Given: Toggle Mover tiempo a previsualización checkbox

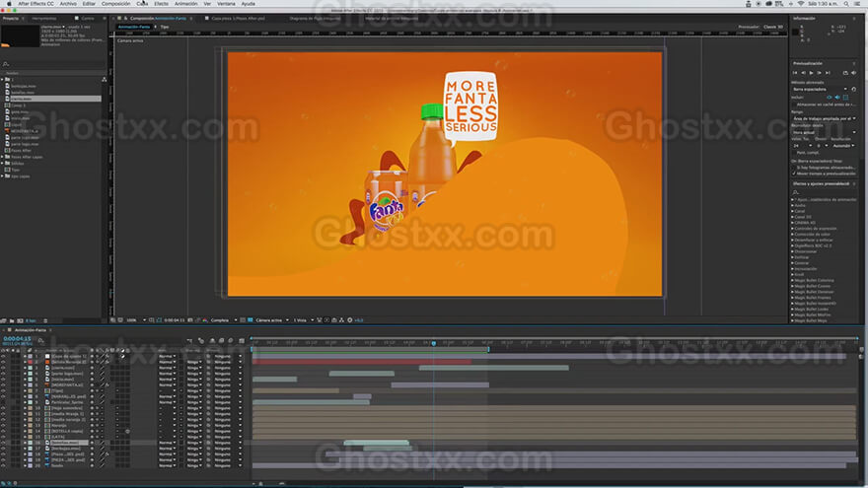Looking at the screenshot, I should tap(794, 174).
